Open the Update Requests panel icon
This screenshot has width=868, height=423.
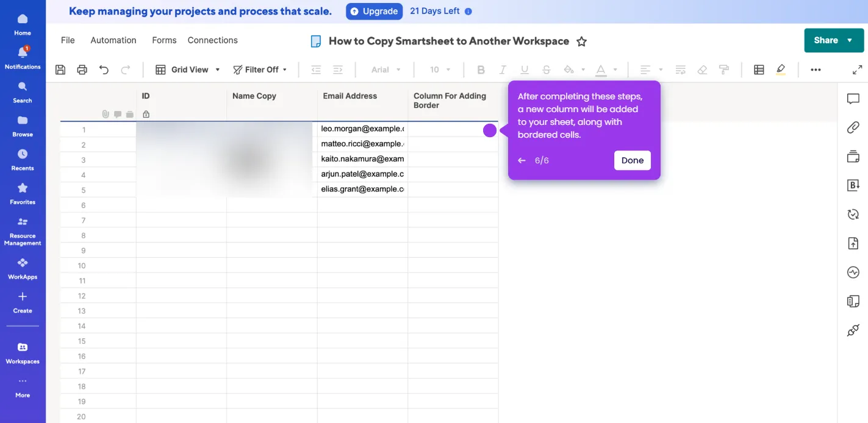853,214
